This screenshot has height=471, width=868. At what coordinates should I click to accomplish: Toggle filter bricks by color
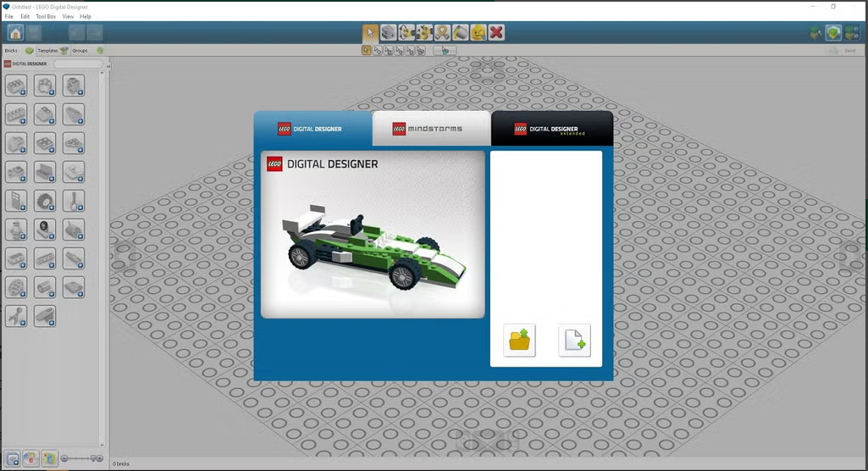pos(31,459)
